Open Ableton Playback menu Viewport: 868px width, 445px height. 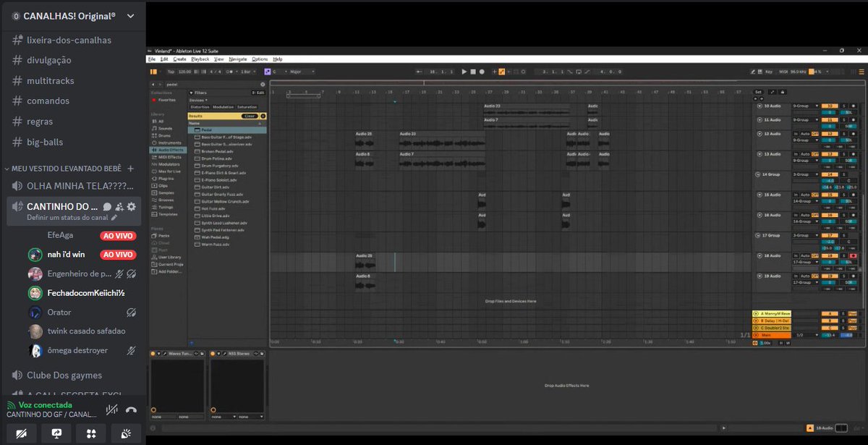tap(200, 59)
